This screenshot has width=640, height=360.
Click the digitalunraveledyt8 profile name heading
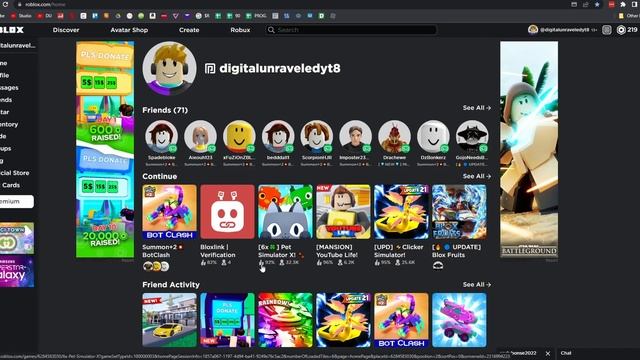[280, 69]
